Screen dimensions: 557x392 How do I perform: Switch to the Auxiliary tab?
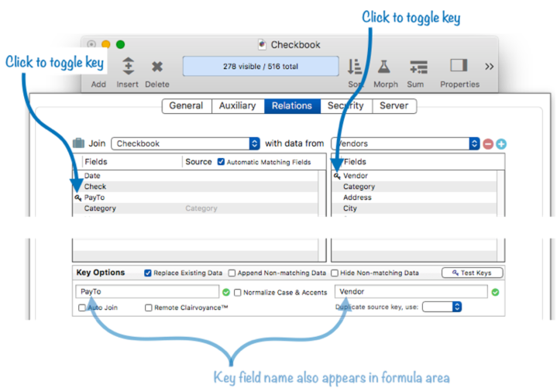[x=238, y=106]
